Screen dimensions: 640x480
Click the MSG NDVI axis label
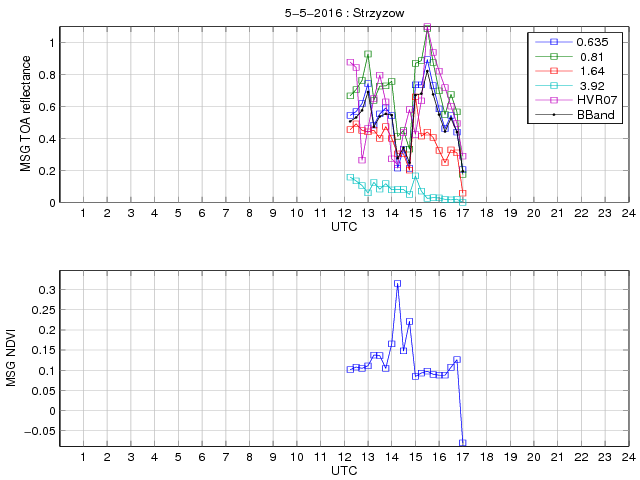click(14, 359)
